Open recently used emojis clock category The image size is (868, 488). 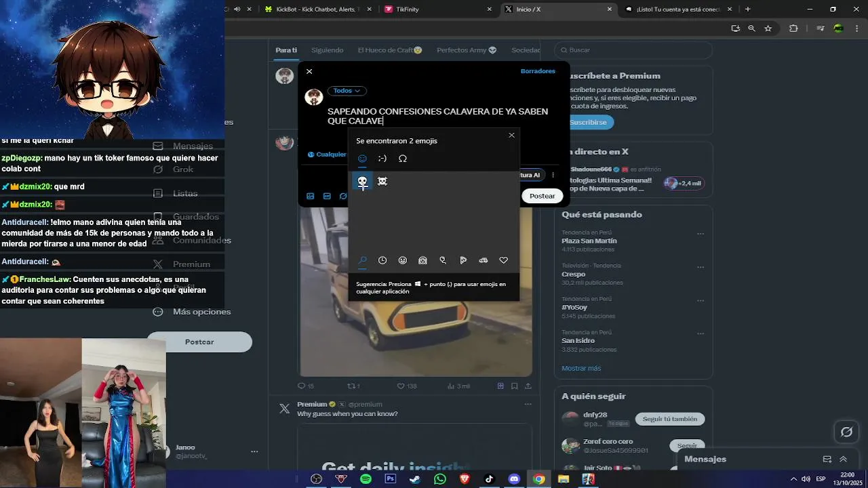382,260
